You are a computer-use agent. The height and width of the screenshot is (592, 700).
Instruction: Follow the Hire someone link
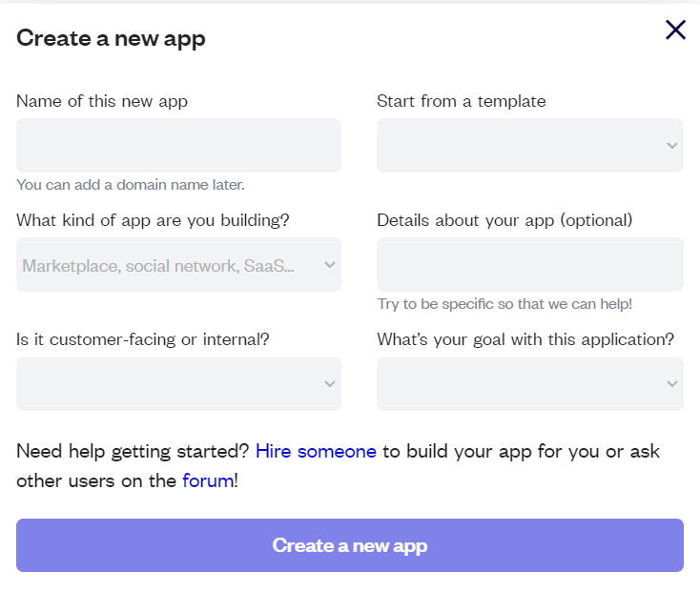tap(316, 452)
